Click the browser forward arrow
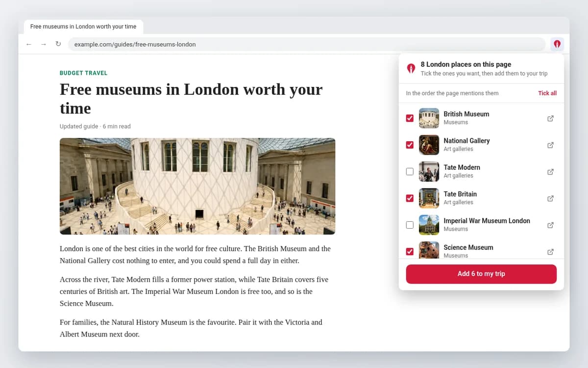Screen dimensions: 588x368 pos(44,44)
